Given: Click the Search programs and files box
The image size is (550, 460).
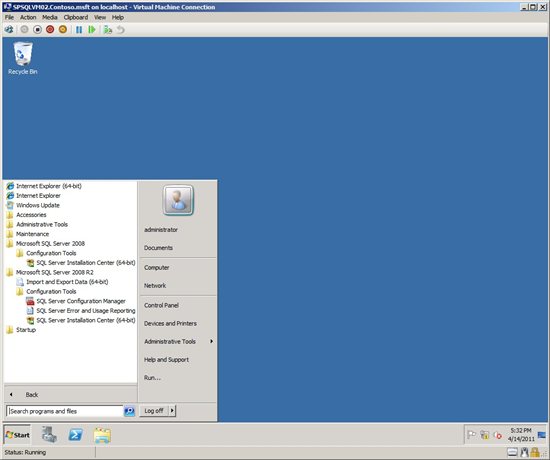Looking at the screenshot, I should click(x=65, y=411).
